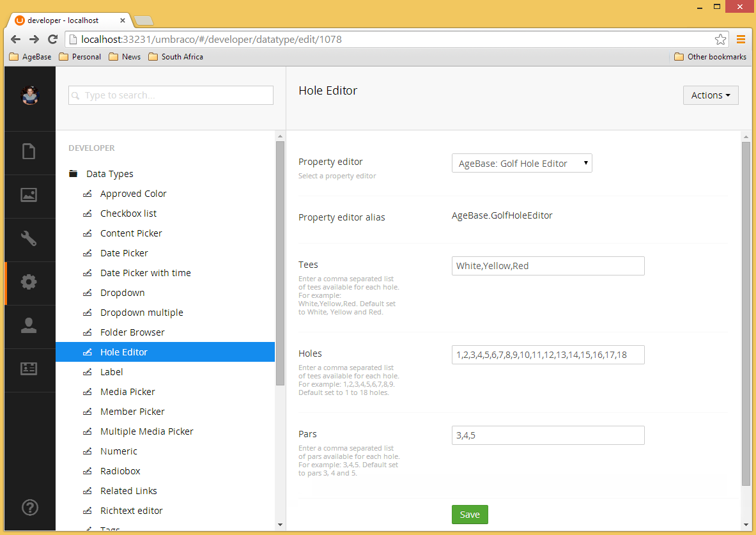Viewport: 756px width, 535px height.
Task: Click the tree panel vertical scrollbar
Action: [280, 263]
